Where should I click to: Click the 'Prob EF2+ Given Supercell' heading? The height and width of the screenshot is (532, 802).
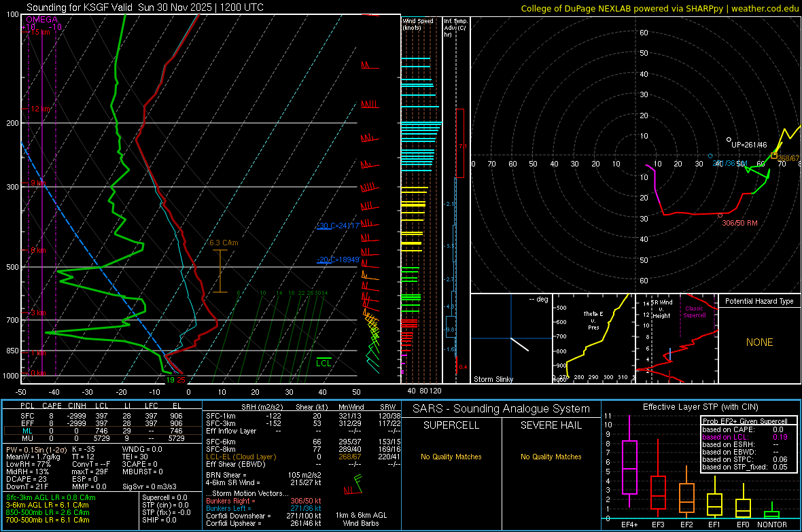[x=744, y=421]
